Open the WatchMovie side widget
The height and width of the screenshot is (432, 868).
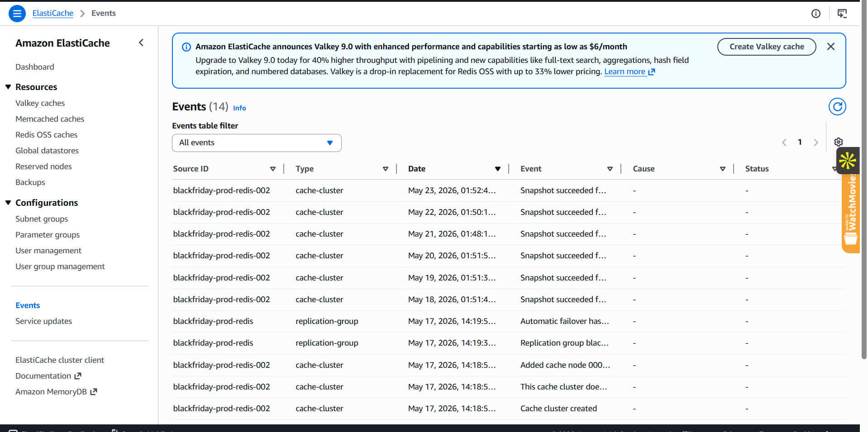coord(851,213)
